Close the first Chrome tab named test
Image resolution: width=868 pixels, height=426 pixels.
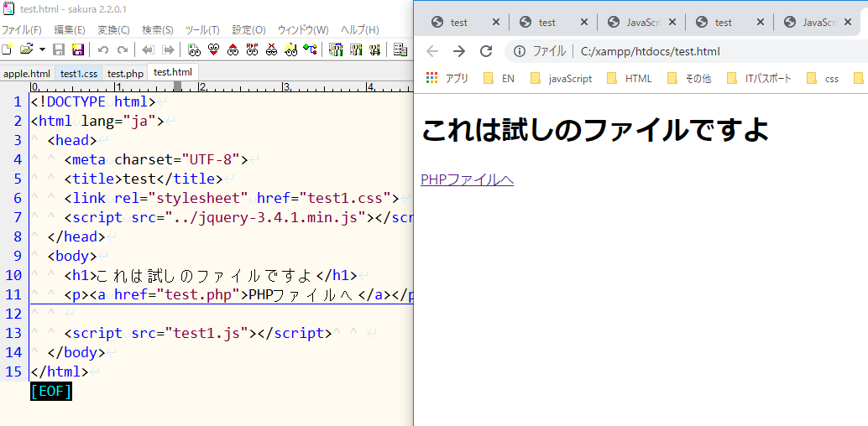(x=496, y=22)
